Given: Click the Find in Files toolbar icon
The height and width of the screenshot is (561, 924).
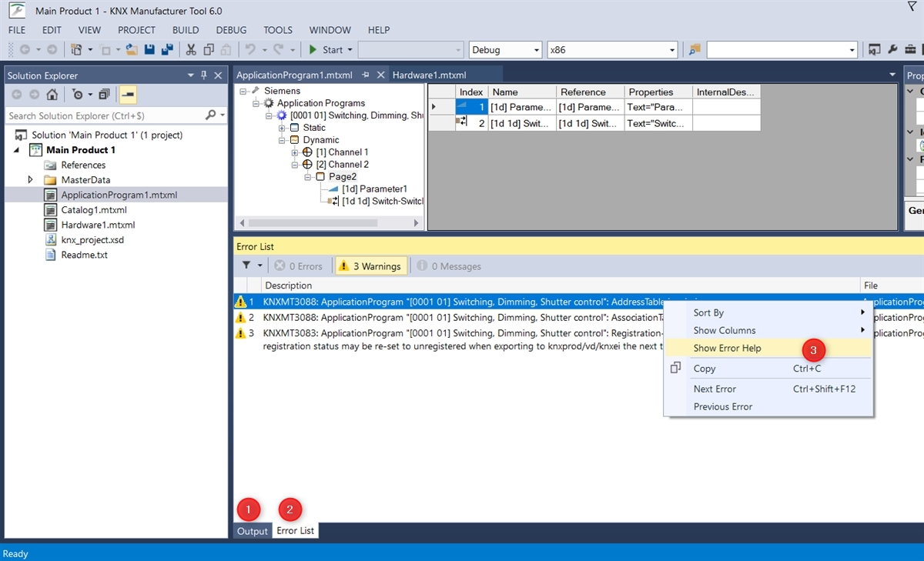Looking at the screenshot, I should (695, 49).
